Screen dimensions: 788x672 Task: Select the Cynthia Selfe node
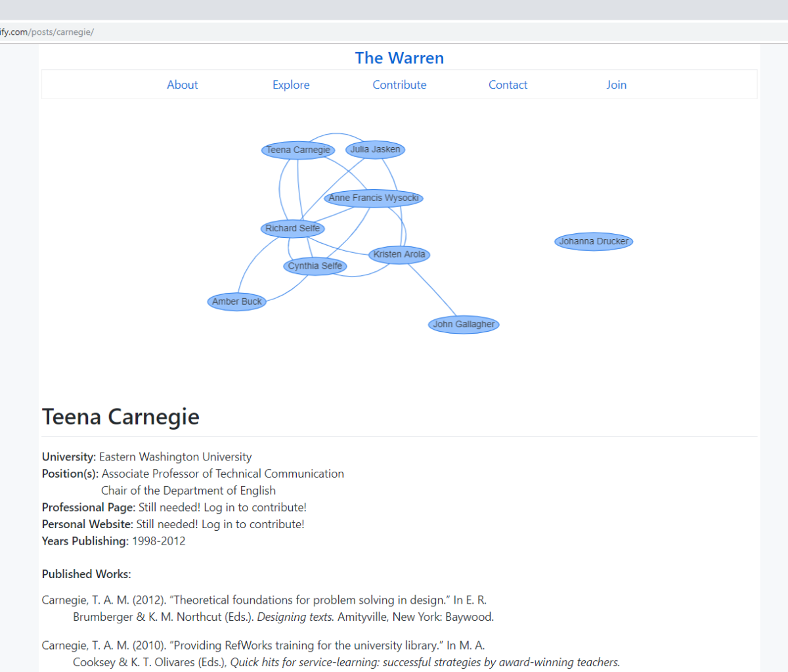tap(315, 265)
